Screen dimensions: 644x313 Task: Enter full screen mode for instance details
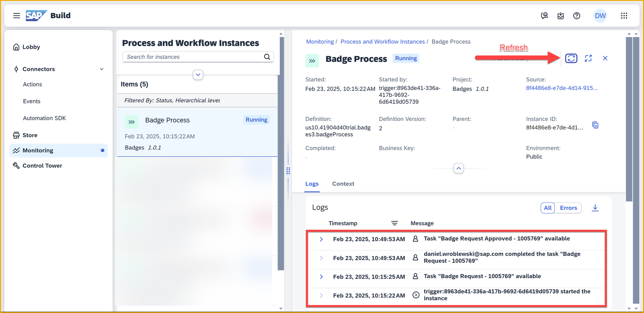pos(588,58)
